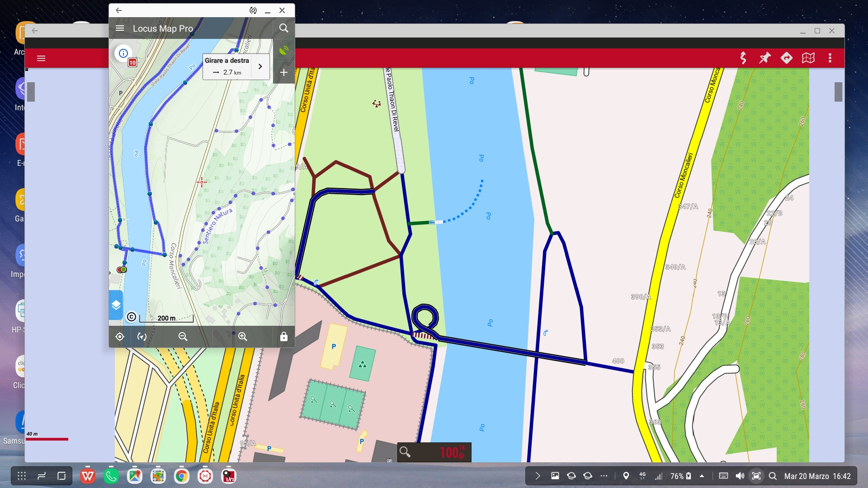Open the GPS satellite status icon

pos(283,50)
